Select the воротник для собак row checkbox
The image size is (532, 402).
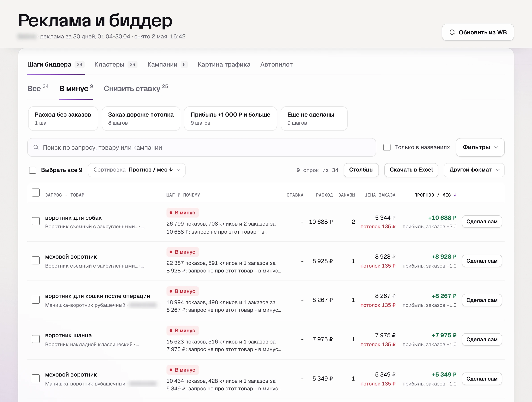(36, 221)
